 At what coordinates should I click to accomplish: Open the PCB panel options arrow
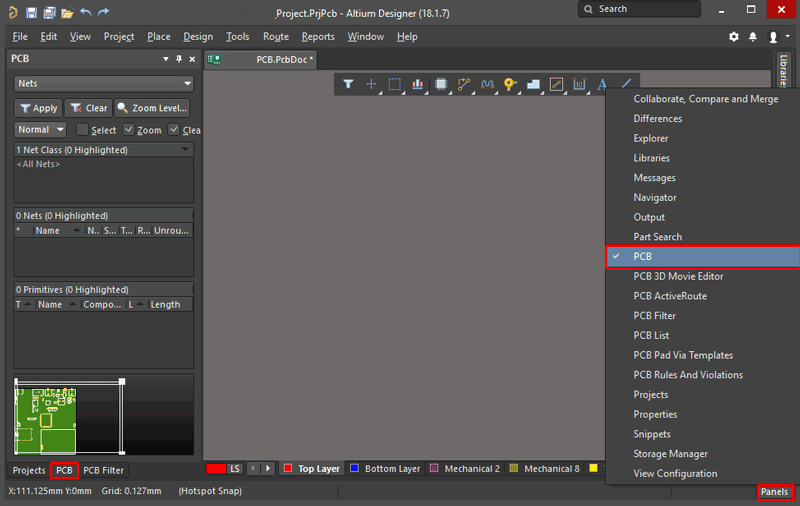click(x=166, y=59)
